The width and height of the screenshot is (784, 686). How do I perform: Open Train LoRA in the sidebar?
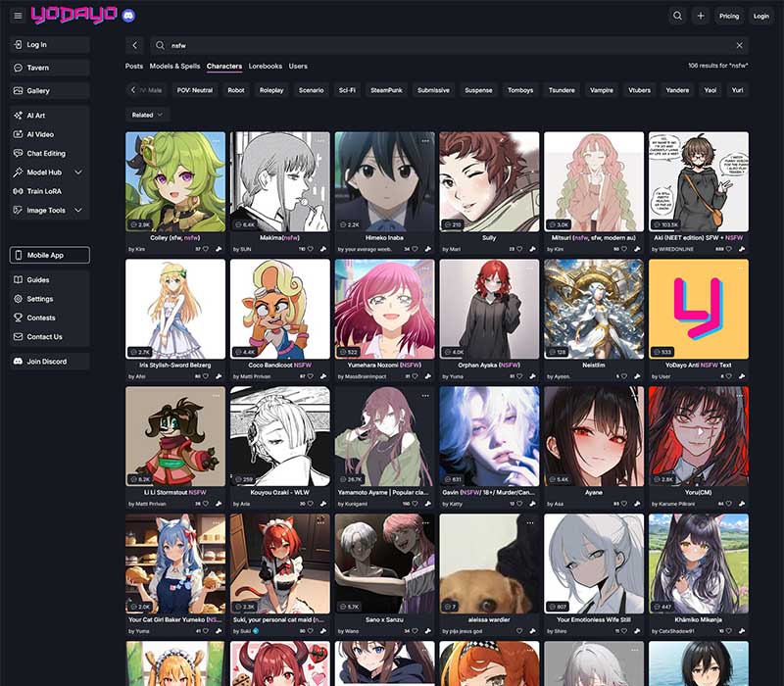pyautogui.click(x=50, y=191)
